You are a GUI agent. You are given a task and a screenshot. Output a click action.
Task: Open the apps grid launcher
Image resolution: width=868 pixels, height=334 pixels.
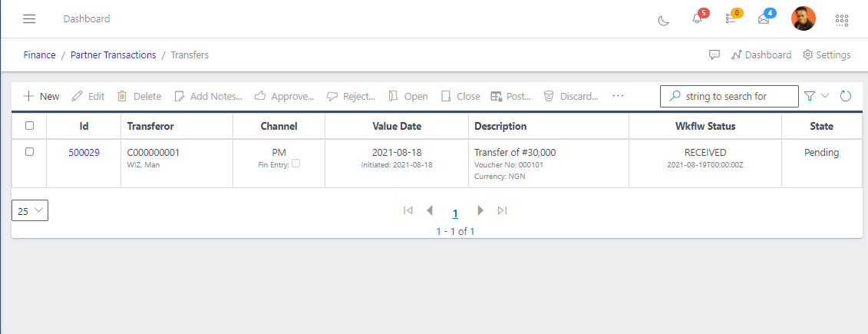pos(841,21)
